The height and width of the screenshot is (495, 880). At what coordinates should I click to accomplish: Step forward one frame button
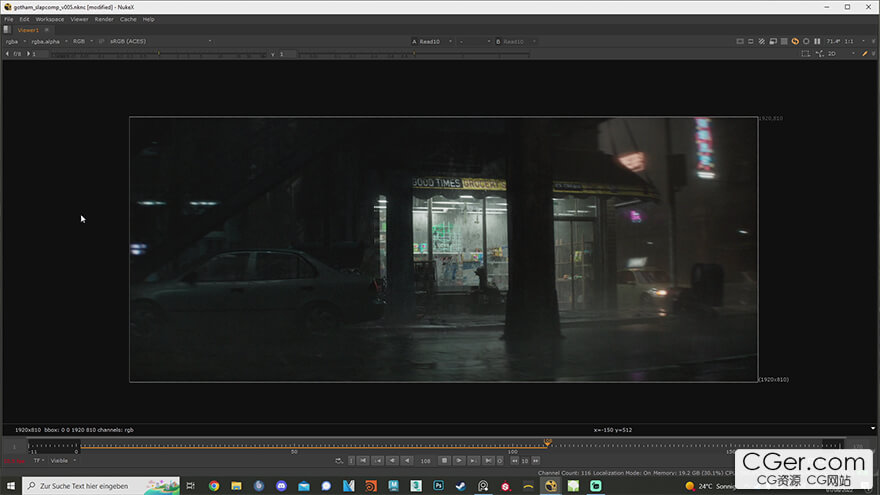(x=473, y=461)
